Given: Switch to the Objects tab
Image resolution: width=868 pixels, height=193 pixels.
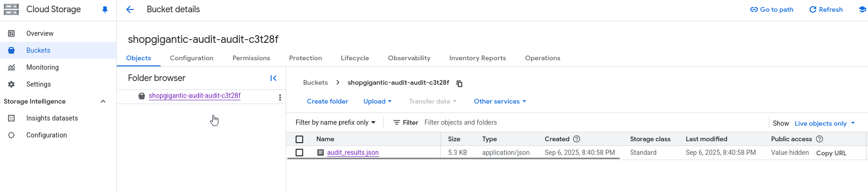Looking at the screenshot, I should (138, 58).
